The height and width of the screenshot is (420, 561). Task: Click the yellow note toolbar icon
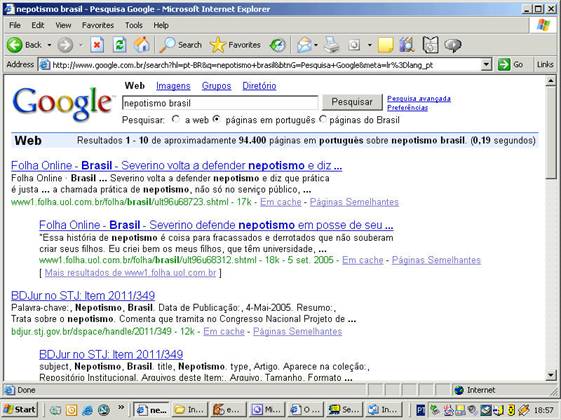[386, 45]
